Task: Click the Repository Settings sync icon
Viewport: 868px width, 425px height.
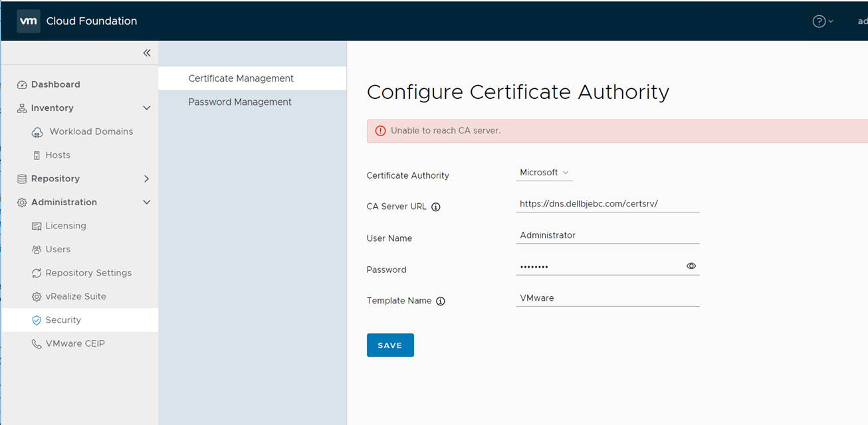Action: [37, 274]
